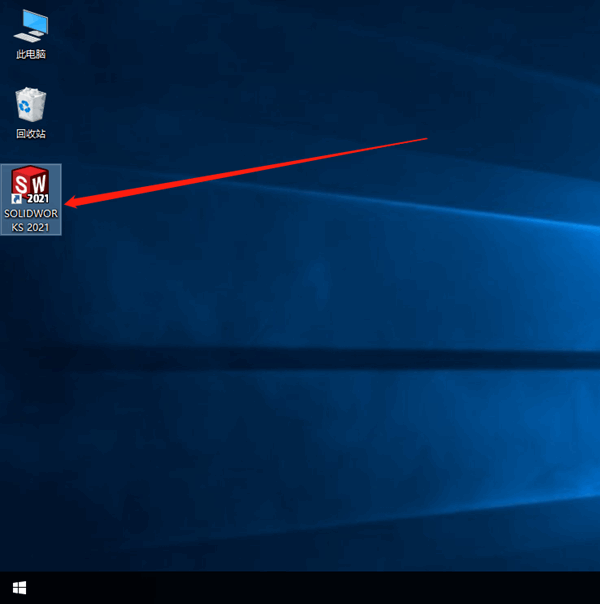This screenshot has width=600, height=604.
Task: Click the This PC (此电脑) computer icon
Action: [31, 26]
